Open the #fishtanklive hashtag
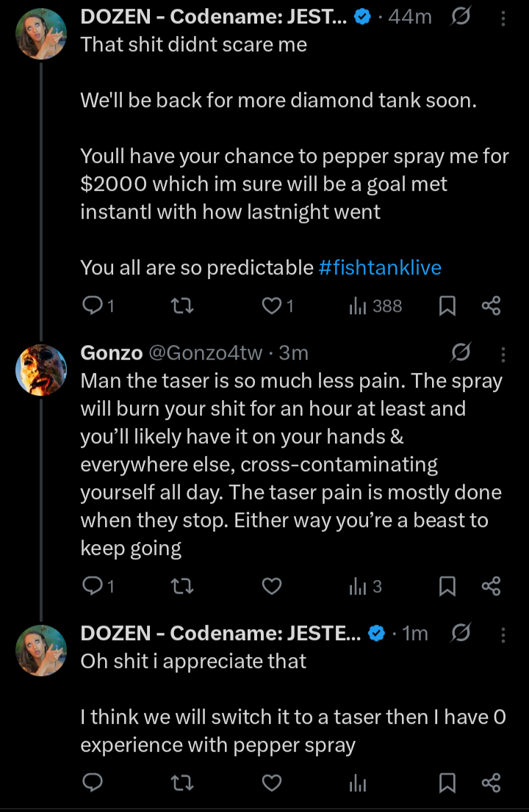Viewport: 529px width, 812px height. (x=380, y=268)
